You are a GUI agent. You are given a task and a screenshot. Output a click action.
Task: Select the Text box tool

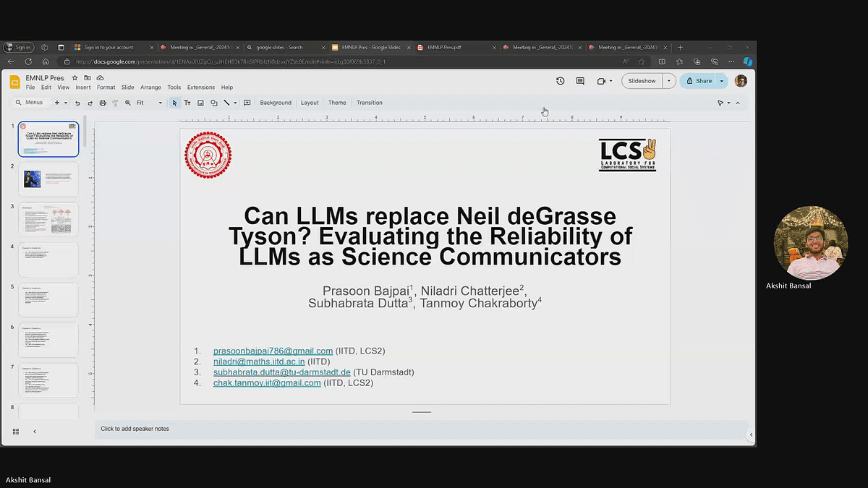tap(187, 103)
